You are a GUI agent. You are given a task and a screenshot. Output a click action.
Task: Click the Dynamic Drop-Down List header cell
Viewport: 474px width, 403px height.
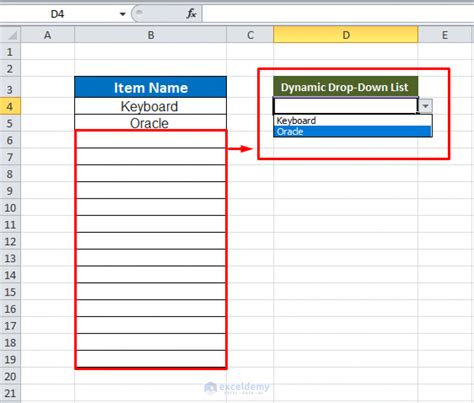click(346, 87)
